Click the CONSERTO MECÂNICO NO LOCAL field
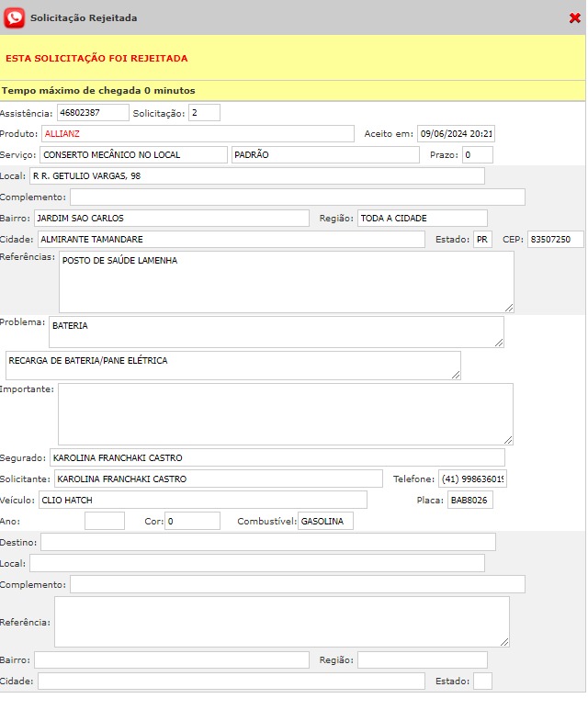Screen dimensions: 588x721 133,155
